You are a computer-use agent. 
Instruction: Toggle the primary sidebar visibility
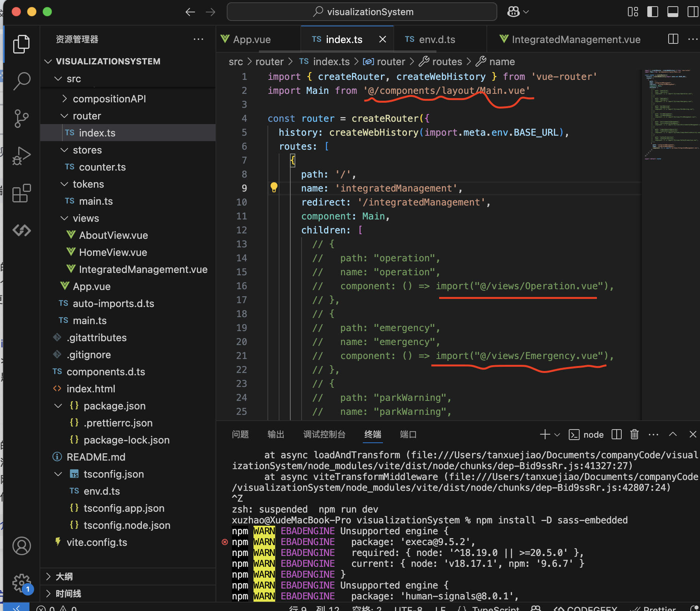(653, 12)
